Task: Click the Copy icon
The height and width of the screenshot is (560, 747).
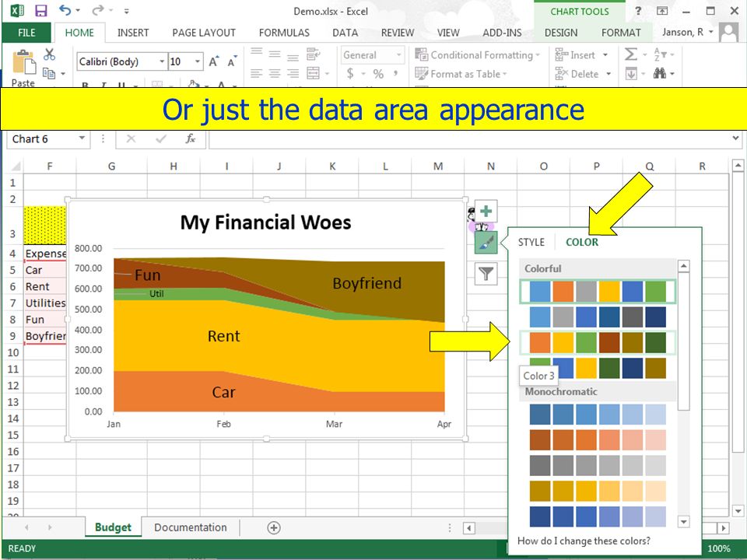Action: click(x=48, y=73)
